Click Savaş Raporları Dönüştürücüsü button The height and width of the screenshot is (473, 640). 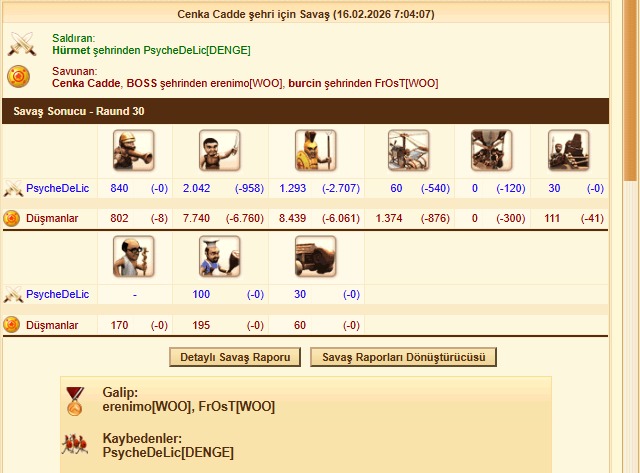click(403, 357)
